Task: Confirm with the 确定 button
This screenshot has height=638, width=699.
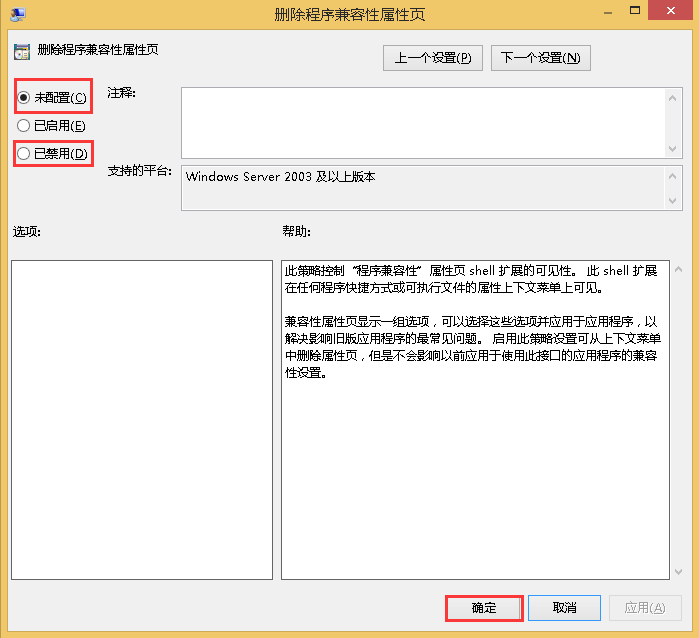Action: coord(483,608)
